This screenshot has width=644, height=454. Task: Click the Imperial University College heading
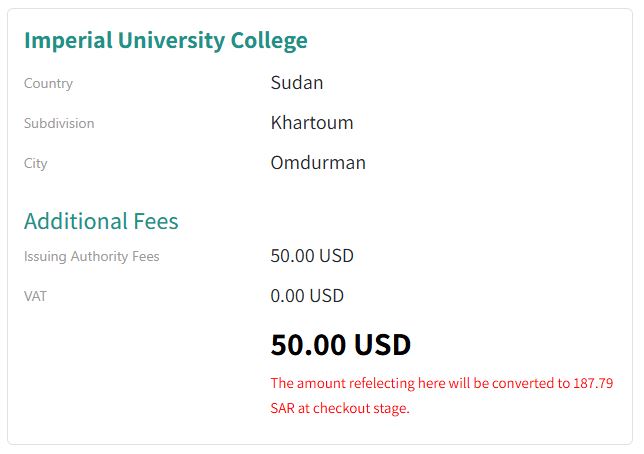click(166, 41)
